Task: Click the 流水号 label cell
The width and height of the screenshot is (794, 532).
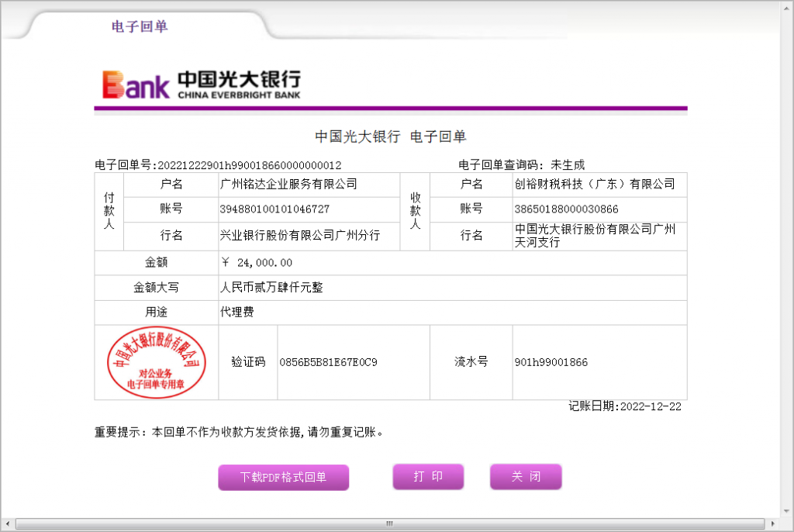Action: point(471,362)
